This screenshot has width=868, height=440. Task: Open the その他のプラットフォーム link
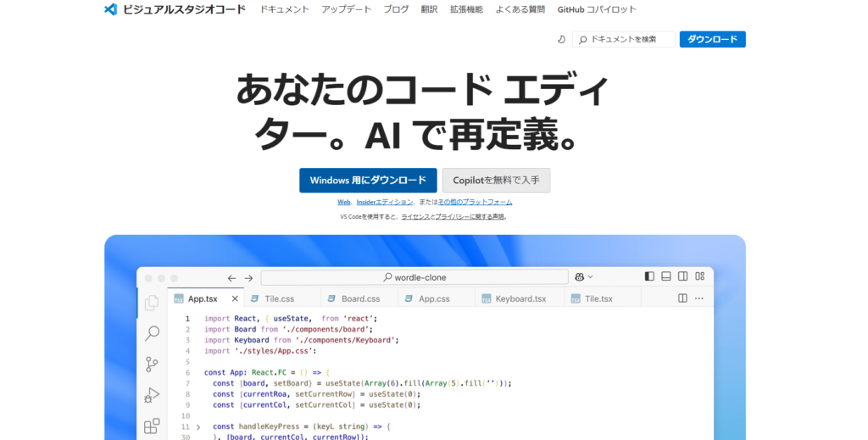tap(475, 202)
